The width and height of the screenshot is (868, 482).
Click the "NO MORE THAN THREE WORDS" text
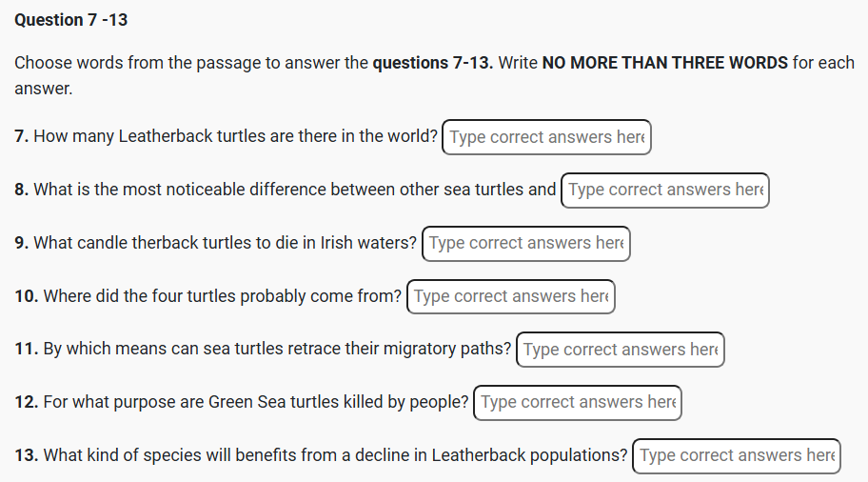click(x=664, y=64)
